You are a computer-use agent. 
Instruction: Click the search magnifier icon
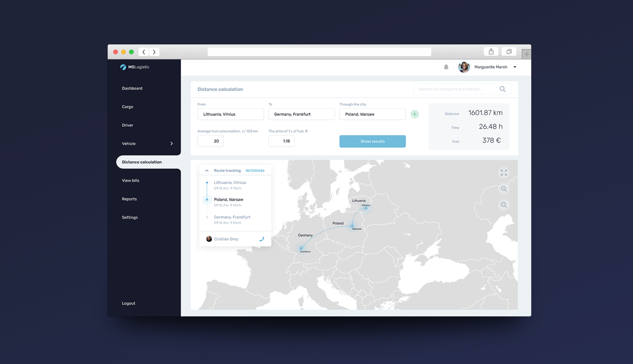tap(502, 89)
